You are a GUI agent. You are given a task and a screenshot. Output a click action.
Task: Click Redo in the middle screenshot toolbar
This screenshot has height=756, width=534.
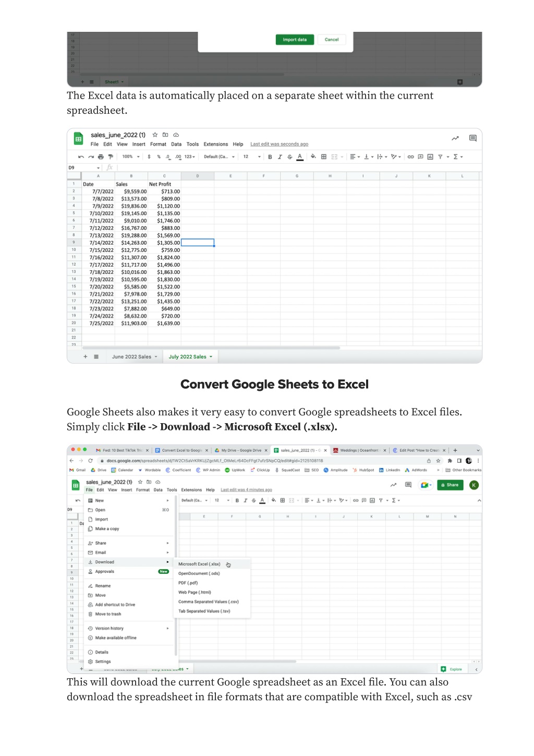(x=91, y=157)
